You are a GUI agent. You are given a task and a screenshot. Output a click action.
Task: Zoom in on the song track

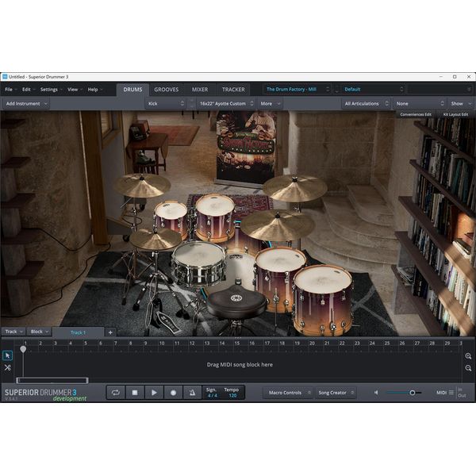point(468,356)
